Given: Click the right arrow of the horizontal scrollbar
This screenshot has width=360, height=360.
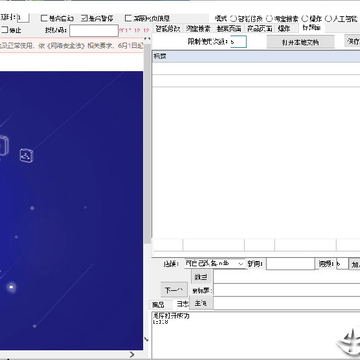Looking at the screenshot, I should coord(132,354).
